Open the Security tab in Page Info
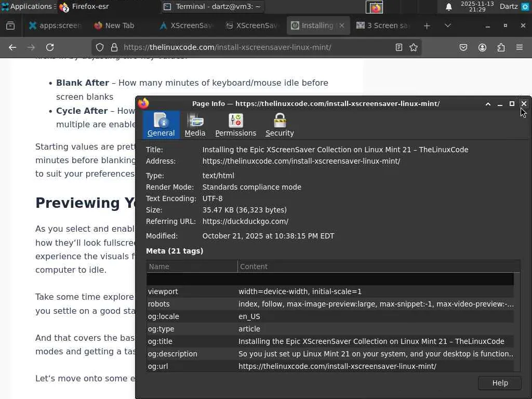 point(280,125)
